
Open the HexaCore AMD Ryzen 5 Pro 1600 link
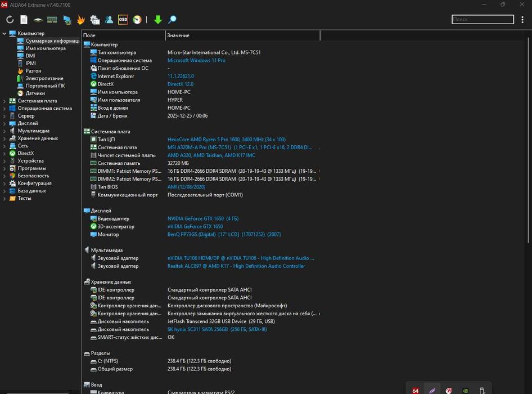[226, 140]
